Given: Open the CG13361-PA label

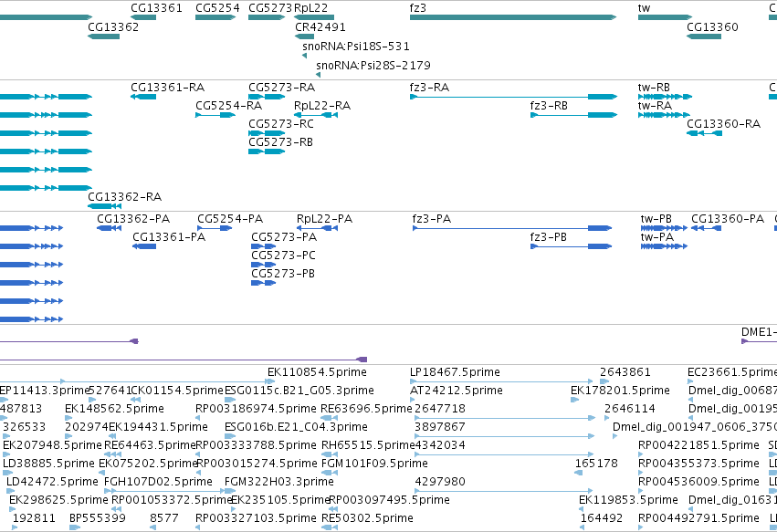Looking at the screenshot, I should pos(169,236).
